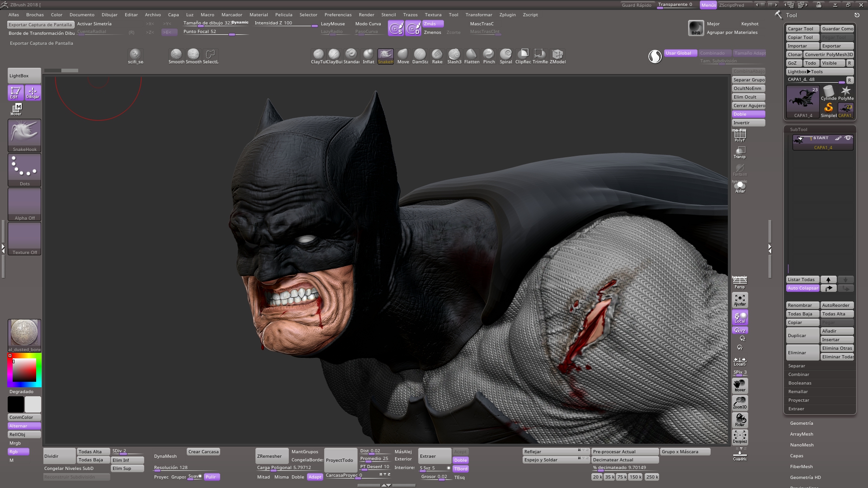Open the Dots stroke picker
The height and width of the screenshot is (488, 868).
click(x=24, y=170)
